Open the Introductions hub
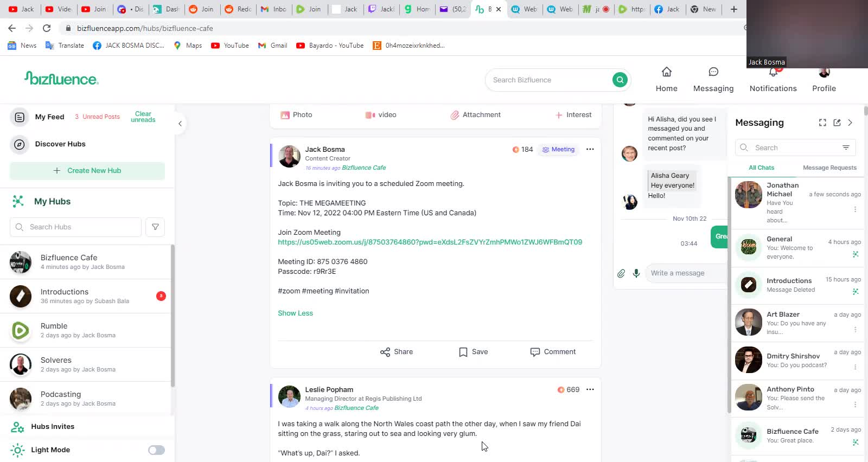This screenshot has width=868, height=462. (x=86, y=296)
